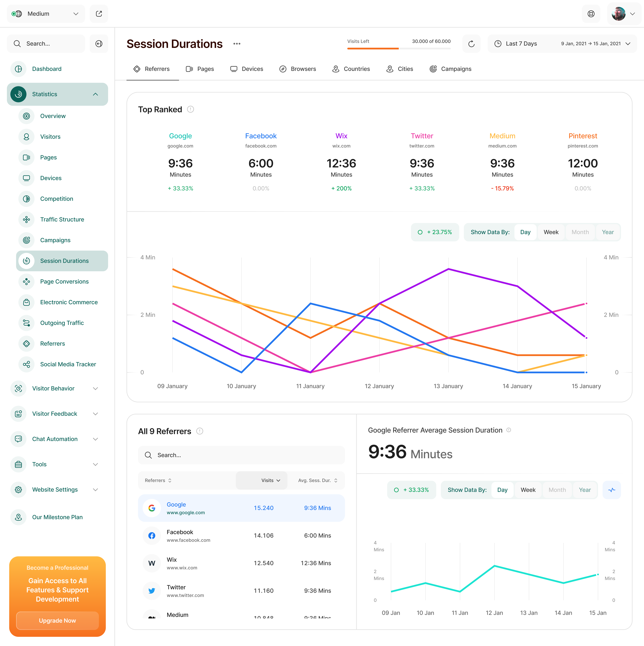Switch to the Browsers tab
The height and width of the screenshot is (646, 644).
pos(298,69)
